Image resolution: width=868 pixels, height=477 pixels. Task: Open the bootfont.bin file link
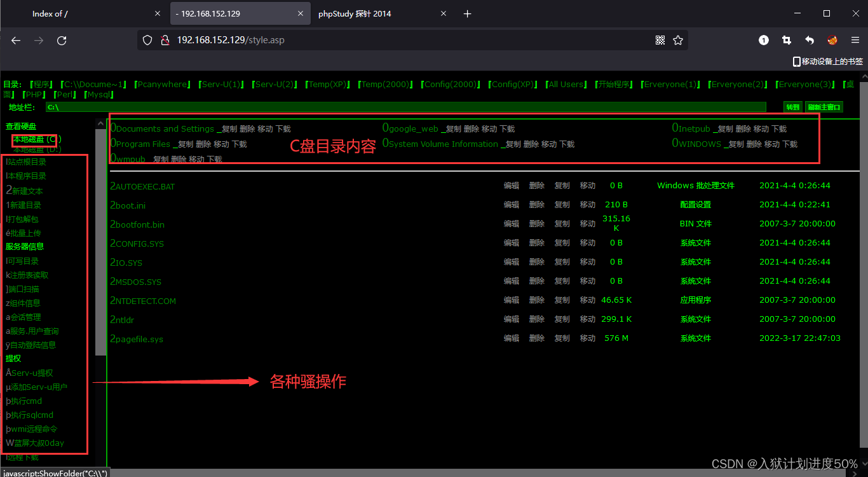[x=137, y=225]
